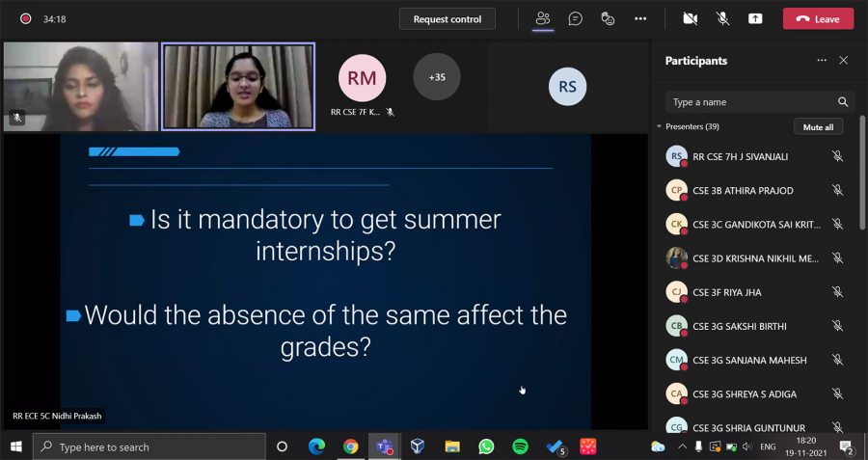Click the Share content icon
The height and width of the screenshot is (460, 868).
[755, 18]
